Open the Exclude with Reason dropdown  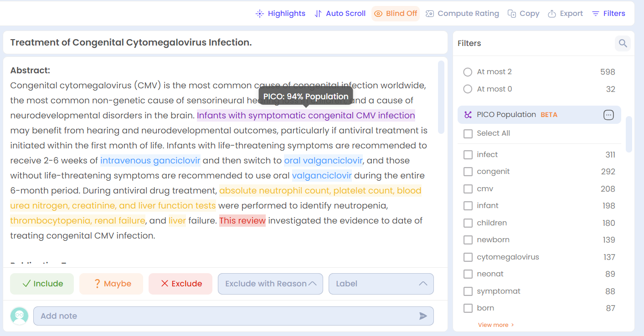click(x=270, y=284)
